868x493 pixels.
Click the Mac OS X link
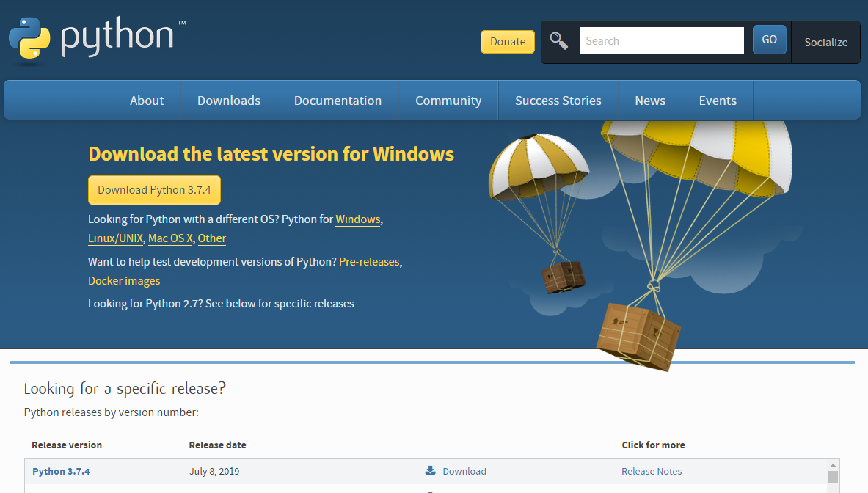pos(169,238)
